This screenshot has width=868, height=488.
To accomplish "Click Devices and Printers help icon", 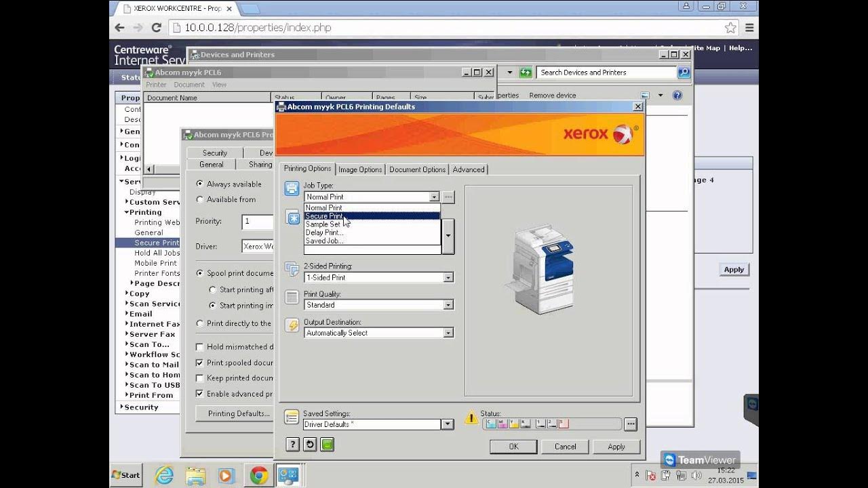I will (x=677, y=96).
